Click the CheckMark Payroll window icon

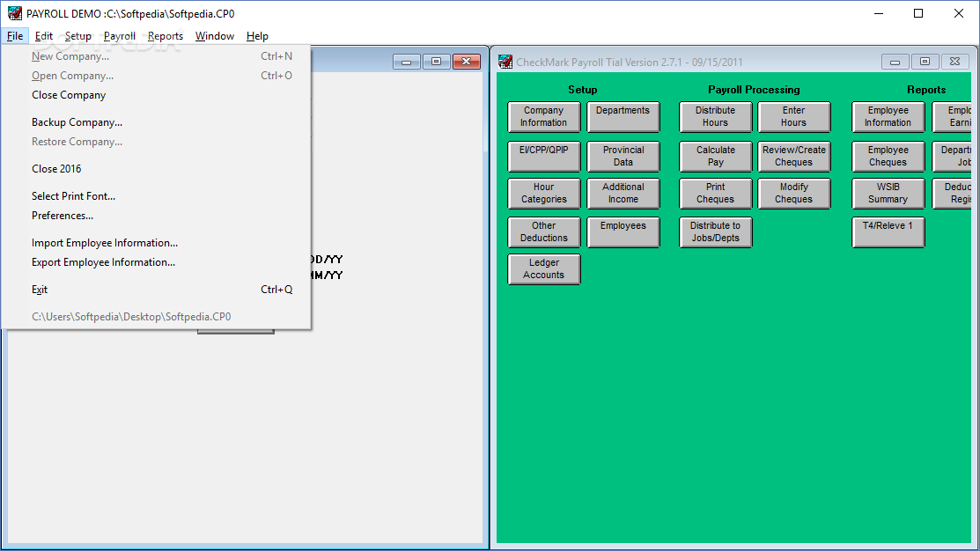click(x=505, y=62)
